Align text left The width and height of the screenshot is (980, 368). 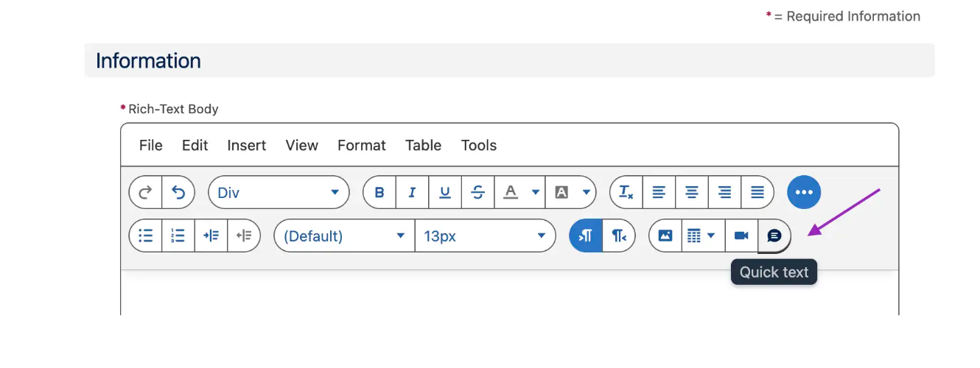click(x=659, y=193)
